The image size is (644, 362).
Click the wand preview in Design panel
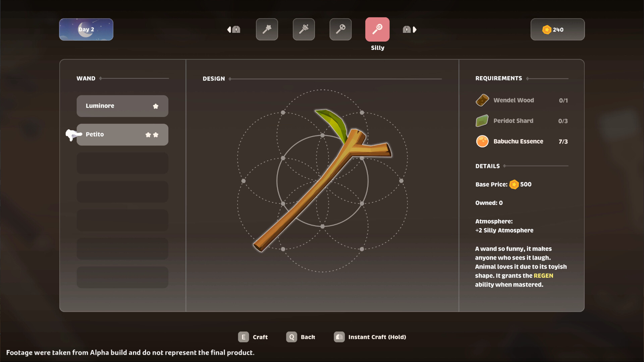point(322,181)
